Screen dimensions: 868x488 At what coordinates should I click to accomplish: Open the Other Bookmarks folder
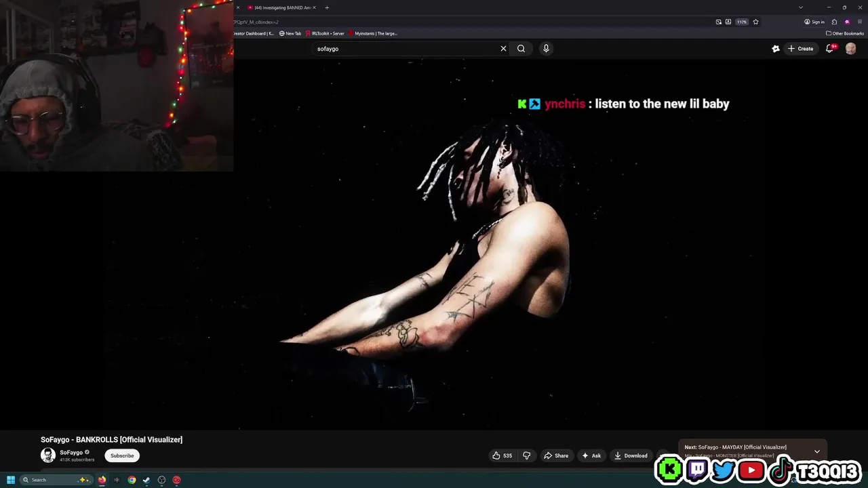tap(845, 33)
